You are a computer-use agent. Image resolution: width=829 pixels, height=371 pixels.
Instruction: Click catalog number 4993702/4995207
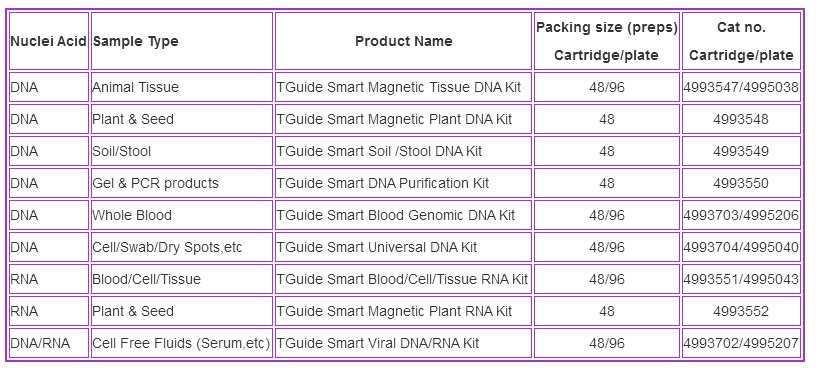pos(741,343)
